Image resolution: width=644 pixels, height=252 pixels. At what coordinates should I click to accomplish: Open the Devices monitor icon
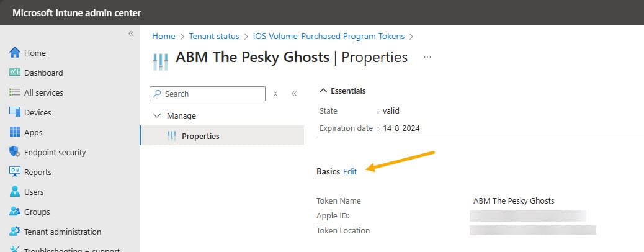pos(15,112)
